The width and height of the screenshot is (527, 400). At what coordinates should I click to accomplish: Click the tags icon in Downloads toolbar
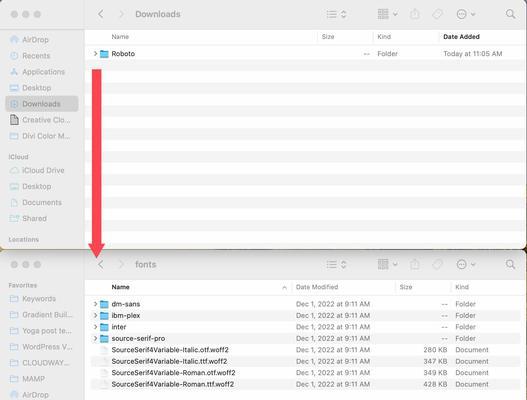click(437, 14)
